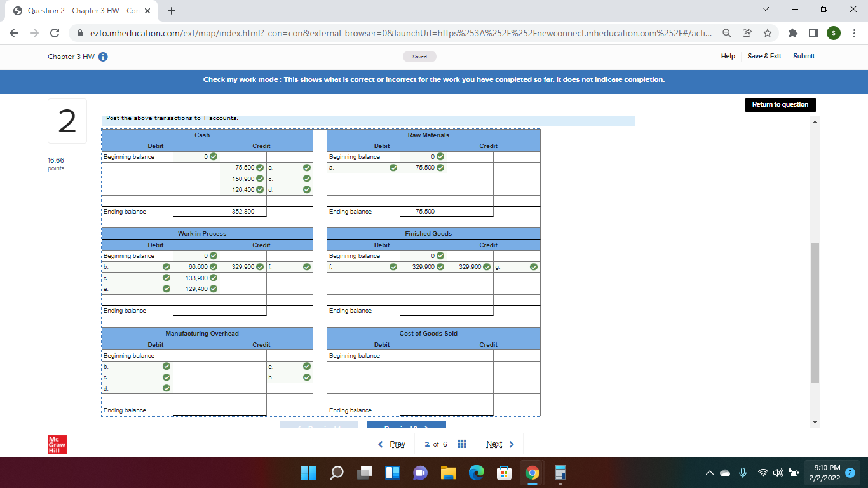Click the site padlock icon
Viewport: 868px width, 488px height.
(x=81, y=32)
